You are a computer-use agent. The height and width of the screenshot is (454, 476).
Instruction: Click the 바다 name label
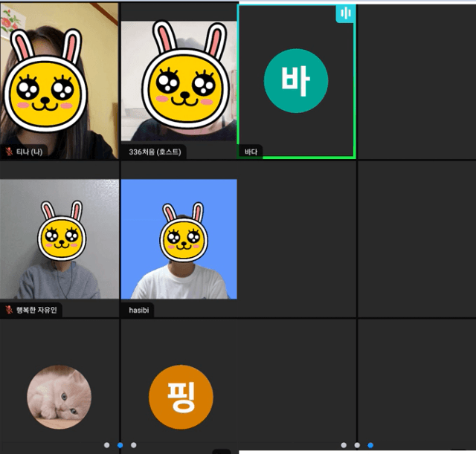[x=251, y=152]
